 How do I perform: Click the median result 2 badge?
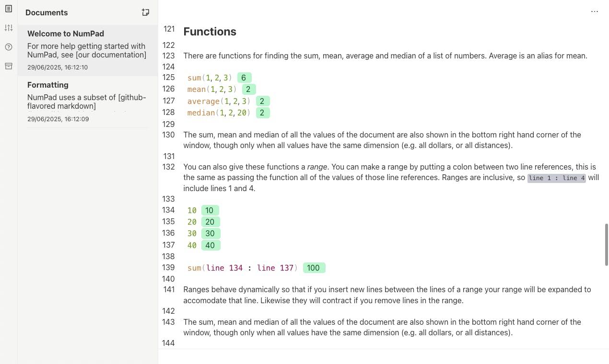click(x=263, y=113)
